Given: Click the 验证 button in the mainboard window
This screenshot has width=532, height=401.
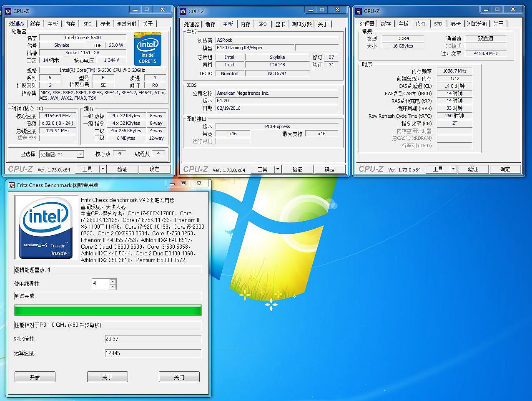Looking at the screenshot, I should click(297, 169).
